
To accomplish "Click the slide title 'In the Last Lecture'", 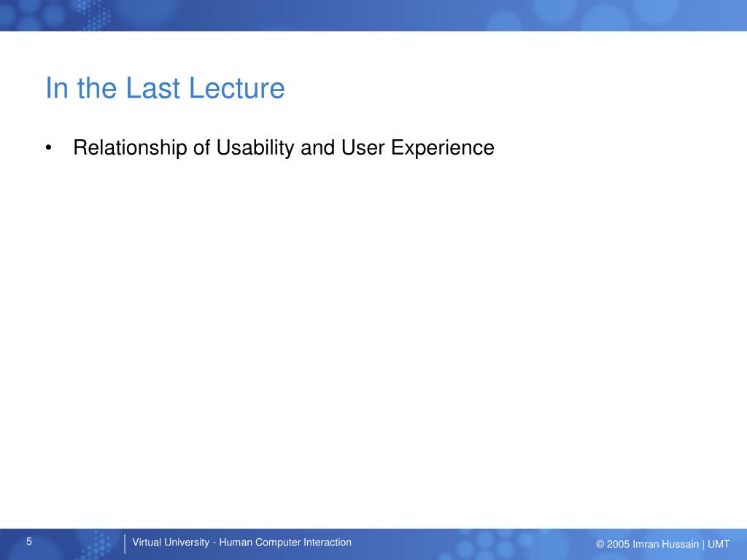I will pyautogui.click(x=165, y=88).
